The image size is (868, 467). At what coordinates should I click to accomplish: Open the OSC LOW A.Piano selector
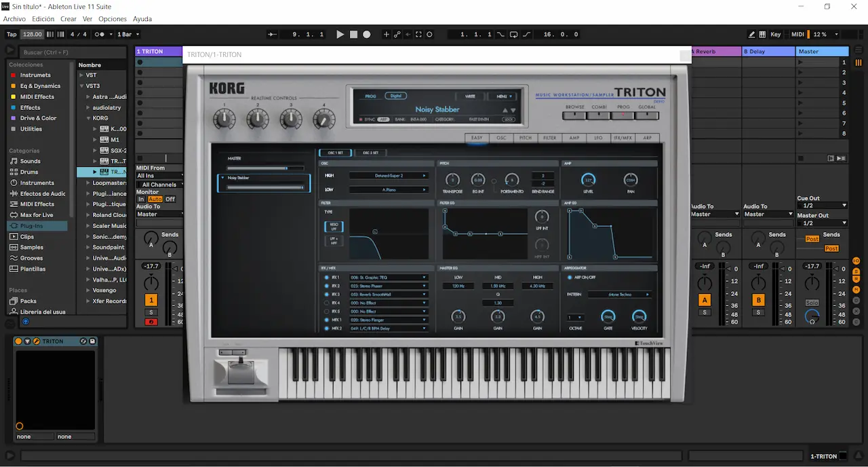(389, 190)
